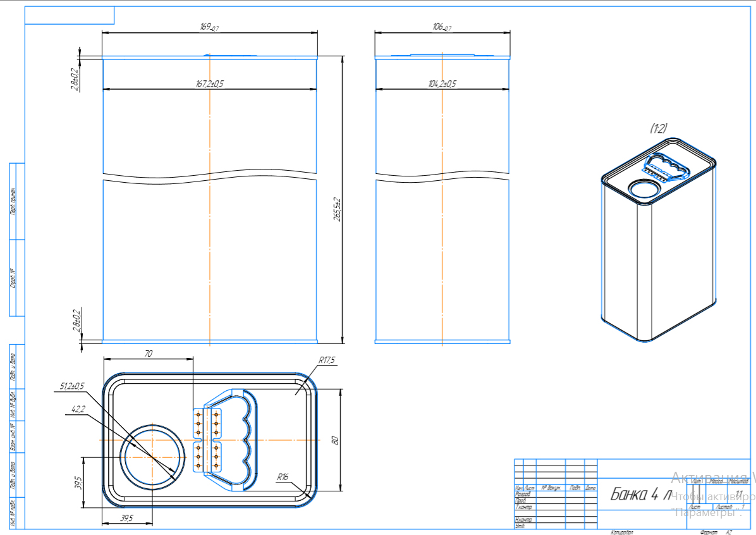Click the "(1:2)" scale label
The width and height of the screenshot is (756, 535).
click(659, 128)
